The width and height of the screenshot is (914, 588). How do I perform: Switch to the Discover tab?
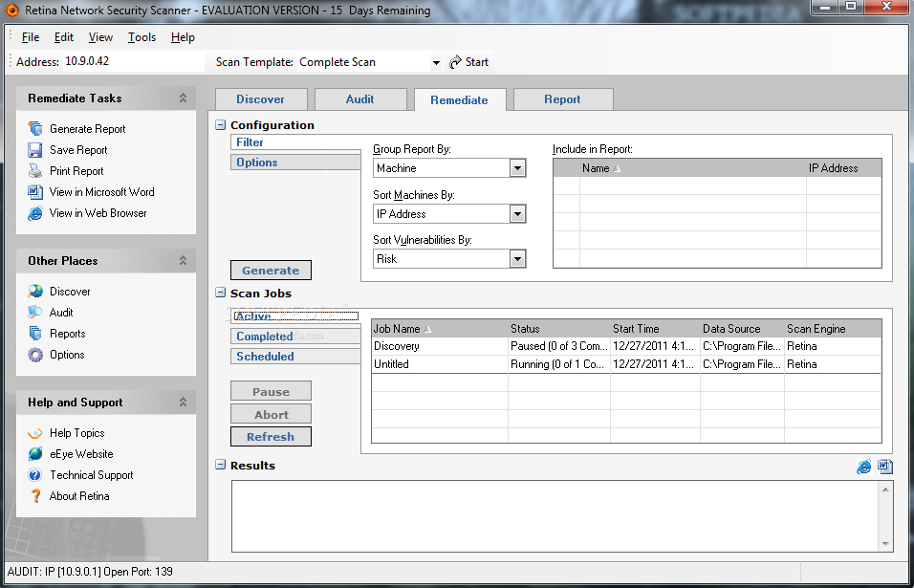click(x=261, y=99)
